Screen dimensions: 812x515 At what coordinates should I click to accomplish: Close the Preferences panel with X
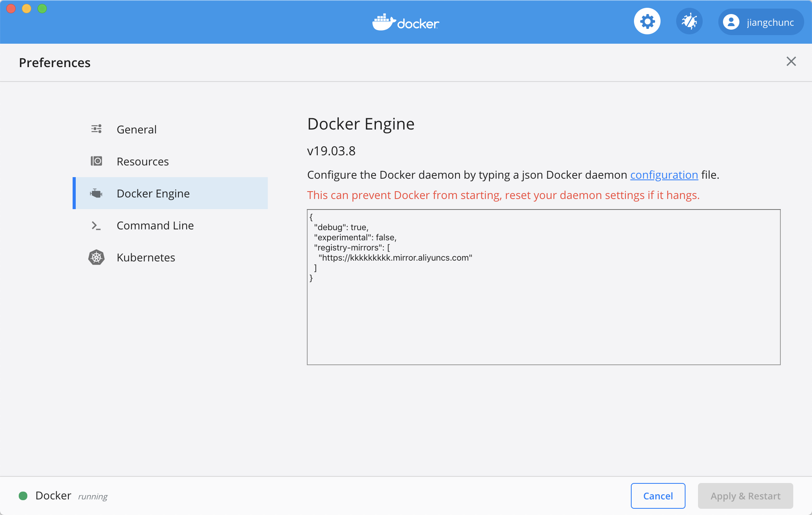[x=791, y=61]
